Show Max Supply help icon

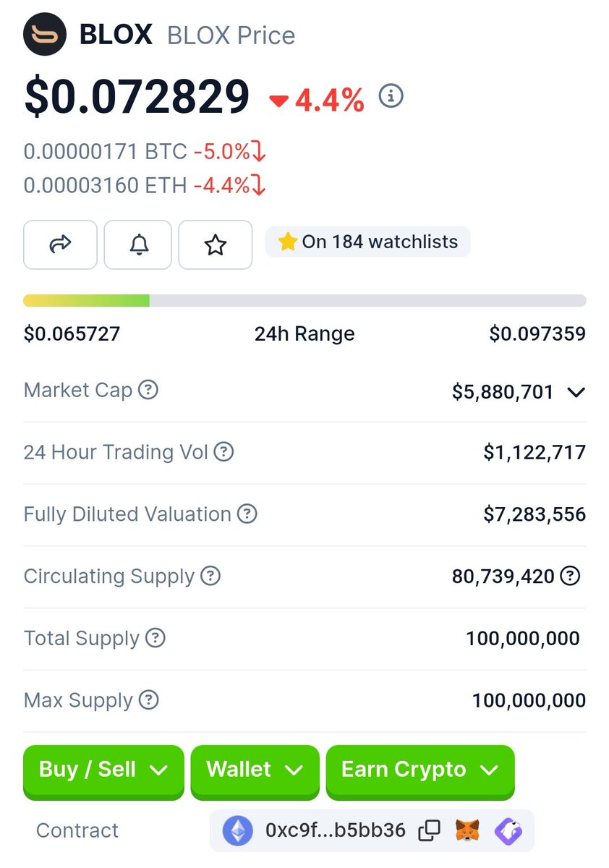click(x=148, y=700)
